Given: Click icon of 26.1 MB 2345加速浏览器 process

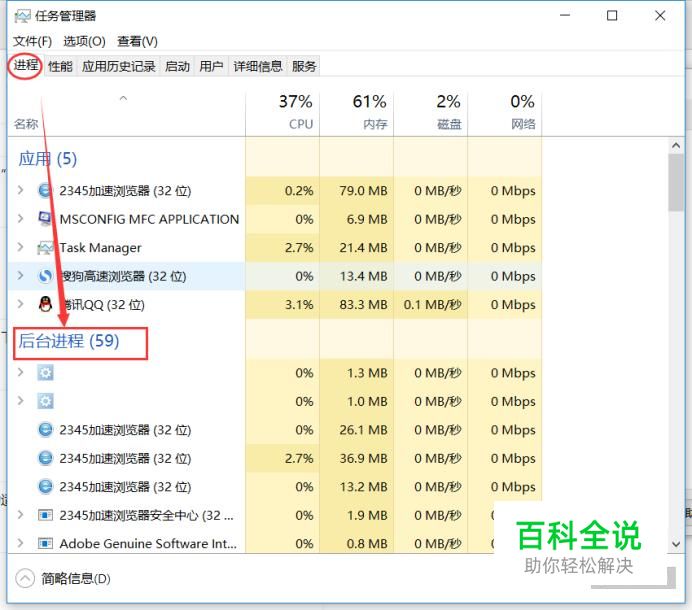Looking at the screenshot, I should coord(45,430).
